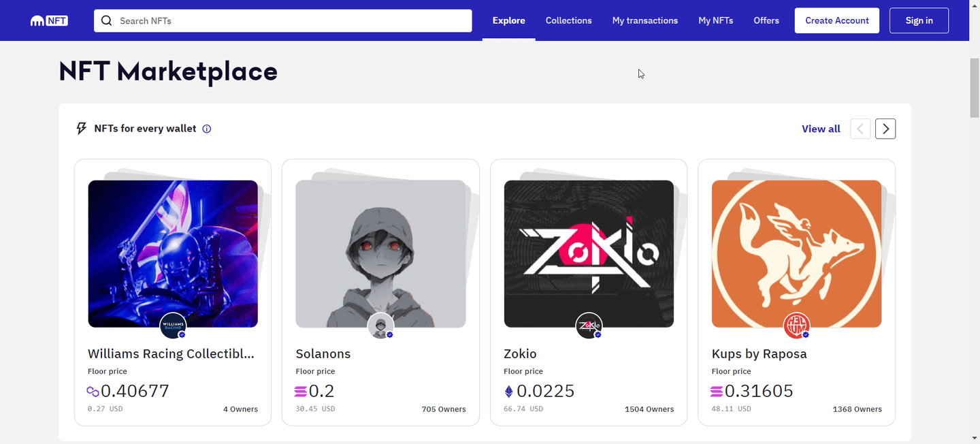Click the lightning bolt icon
Viewport: 980px width, 444px height.
[82, 129]
